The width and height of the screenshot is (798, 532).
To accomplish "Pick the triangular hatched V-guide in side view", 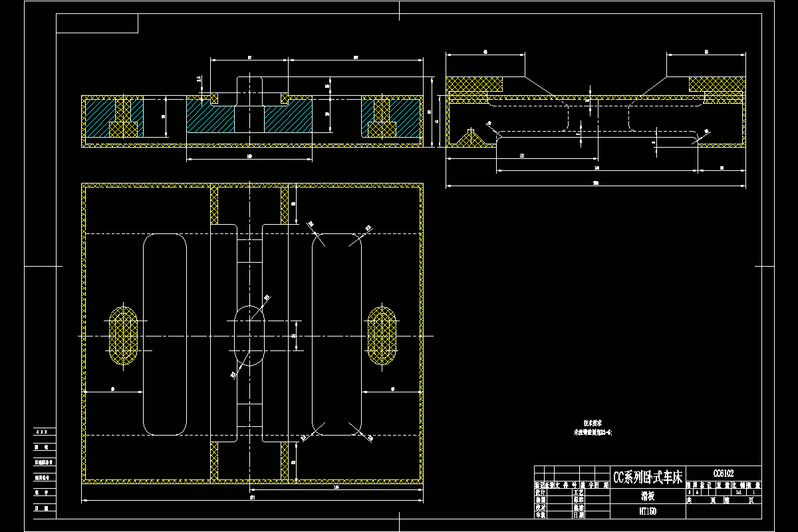I will click(x=471, y=136).
